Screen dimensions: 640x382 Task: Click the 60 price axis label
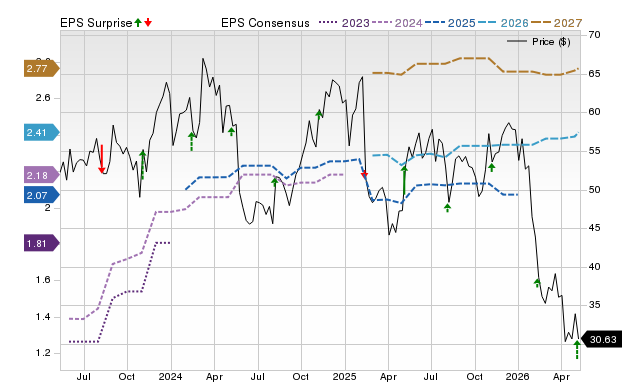594,112
